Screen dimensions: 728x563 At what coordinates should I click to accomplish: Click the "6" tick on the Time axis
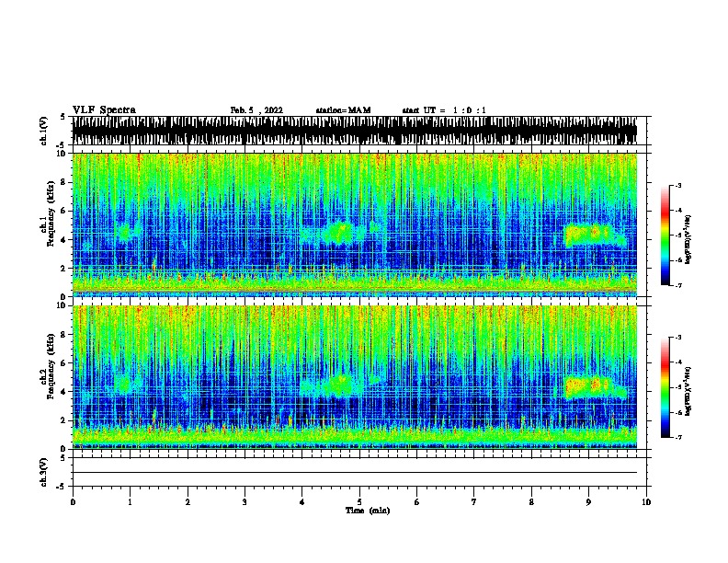click(x=416, y=502)
